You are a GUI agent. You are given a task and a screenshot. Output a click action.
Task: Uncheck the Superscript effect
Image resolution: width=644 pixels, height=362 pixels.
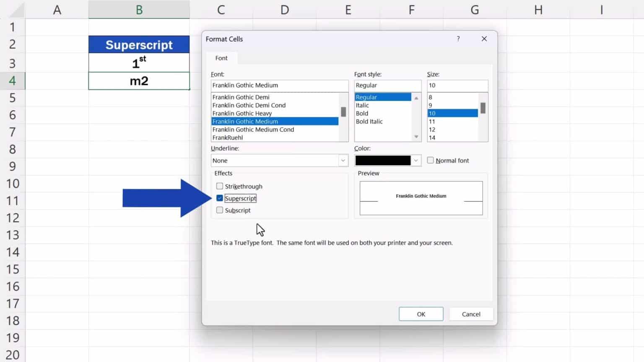[220, 198]
